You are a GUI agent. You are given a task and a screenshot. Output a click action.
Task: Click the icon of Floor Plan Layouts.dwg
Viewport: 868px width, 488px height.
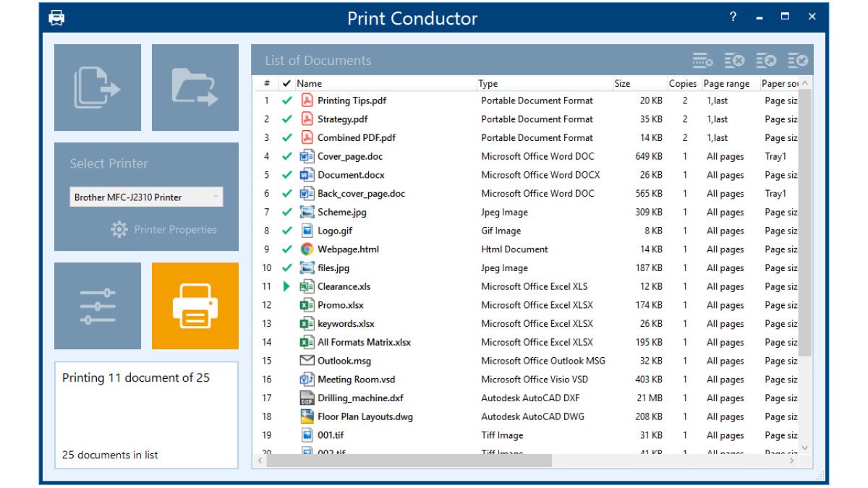(x=307, y=416)
